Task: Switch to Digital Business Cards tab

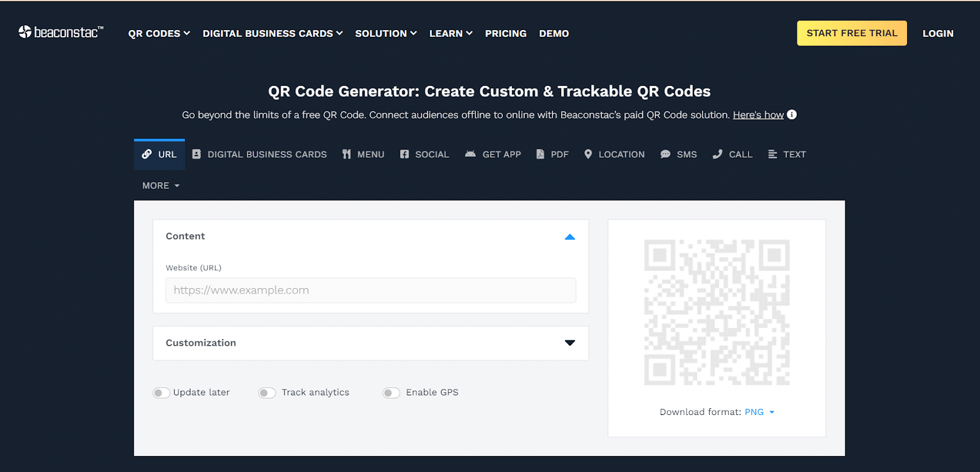Action: (x=260, y=154)
